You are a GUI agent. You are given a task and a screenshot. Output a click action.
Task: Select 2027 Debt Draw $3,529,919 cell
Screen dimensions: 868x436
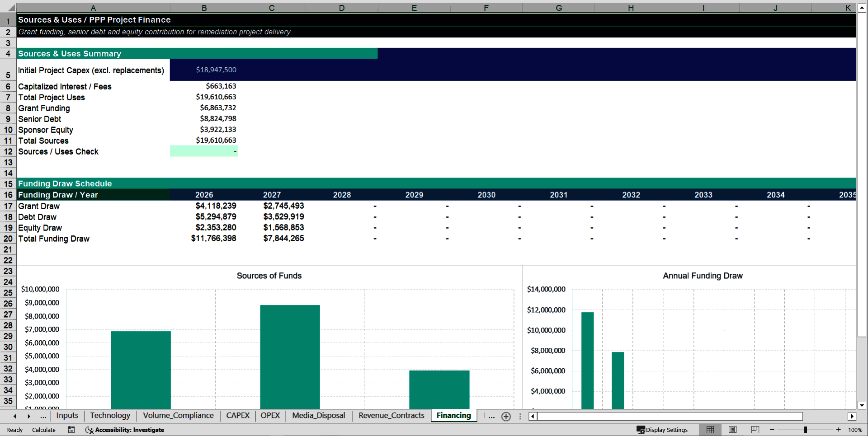coord(272,217)
